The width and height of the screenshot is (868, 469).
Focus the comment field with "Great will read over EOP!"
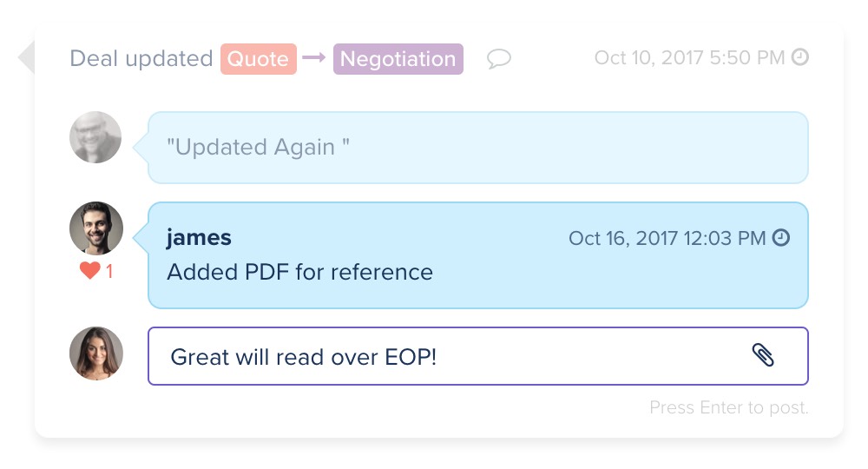(x=477, y=356)
